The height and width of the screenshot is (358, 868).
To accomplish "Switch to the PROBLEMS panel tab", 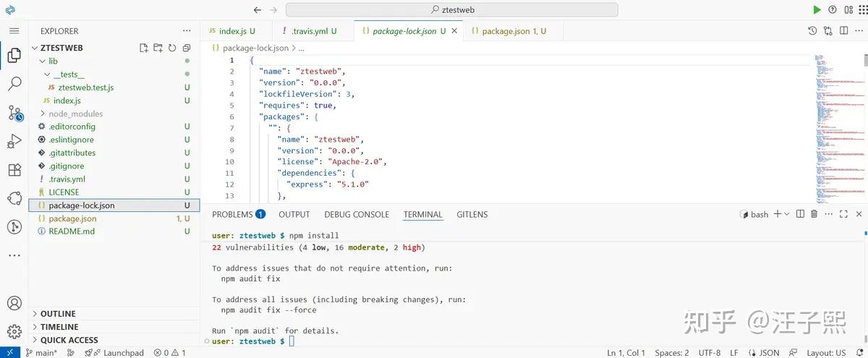I will tap(239, 215).
